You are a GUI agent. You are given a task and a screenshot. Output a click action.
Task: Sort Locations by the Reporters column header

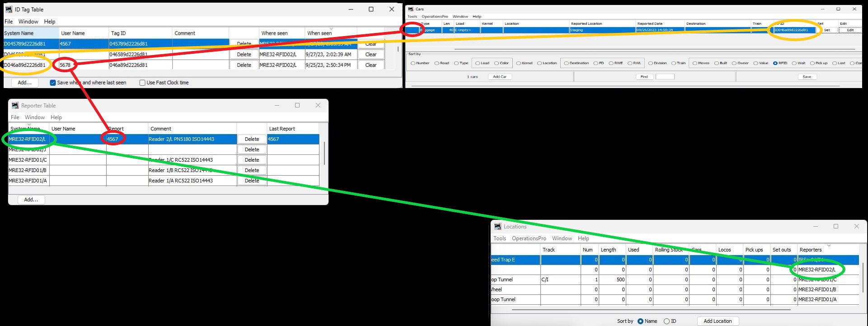811,250
